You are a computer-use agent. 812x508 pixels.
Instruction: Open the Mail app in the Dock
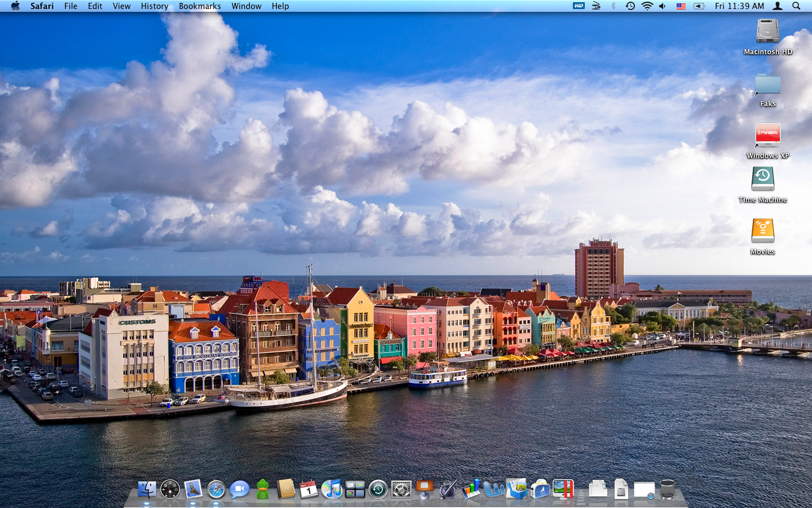click(x=193, y=489)
